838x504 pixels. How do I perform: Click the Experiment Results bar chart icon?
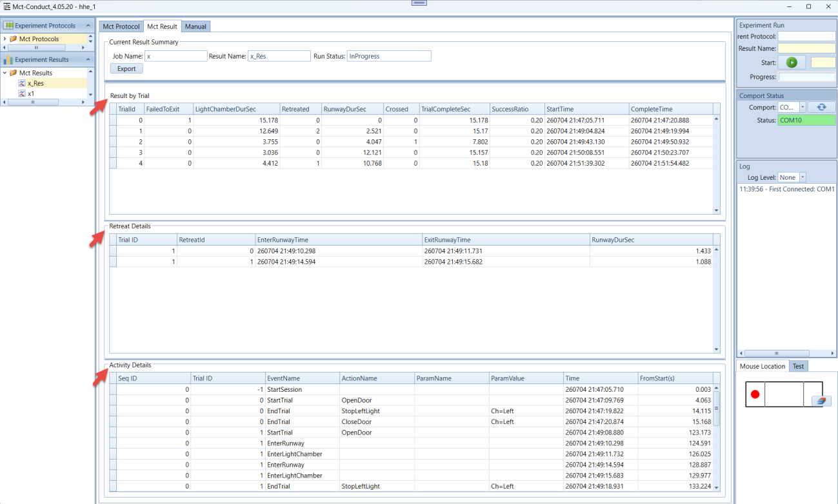[x=9, y=59]
